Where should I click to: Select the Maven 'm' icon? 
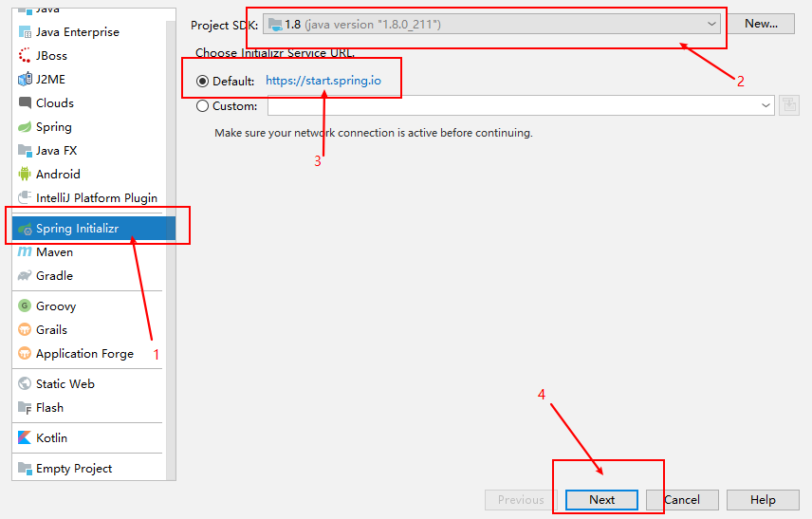pyautogui.click(x=25, y=251)
